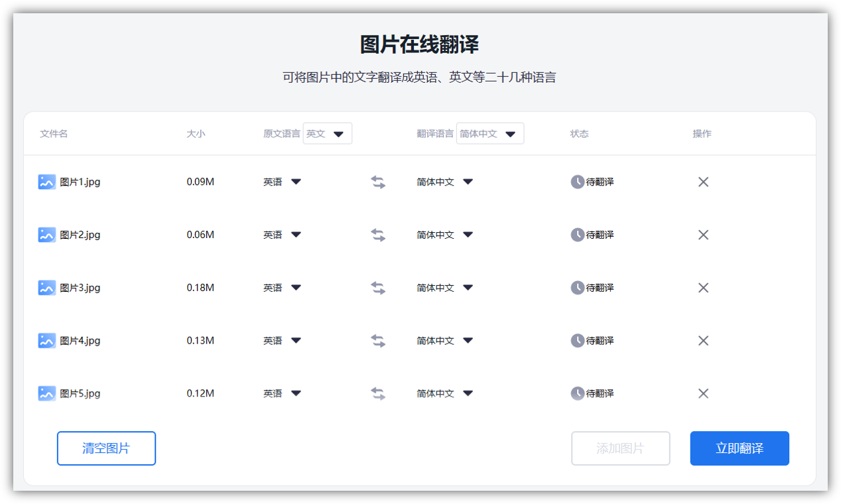The image size is (841, 504).
Task: Click the clock status icon for 图片3.jpg
Action: [x=578, y=288]
